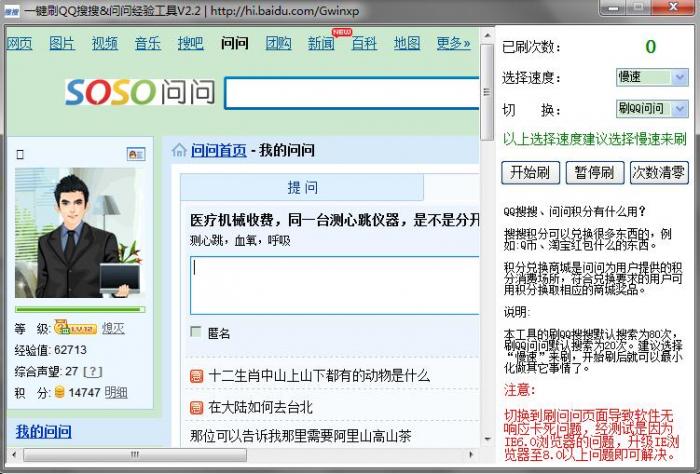Click horizontal scrollbar right arrow
Viewport: 700px width, 474px height.
(471, 455)
